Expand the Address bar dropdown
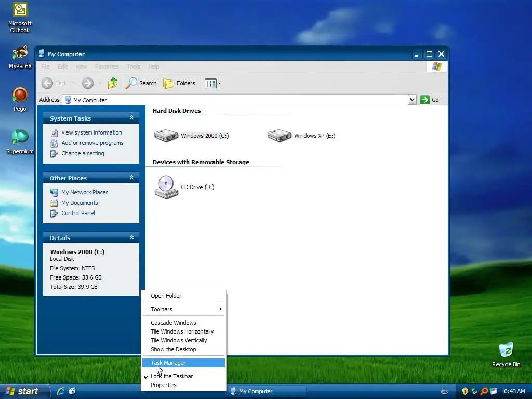 [x=412, y=100]
